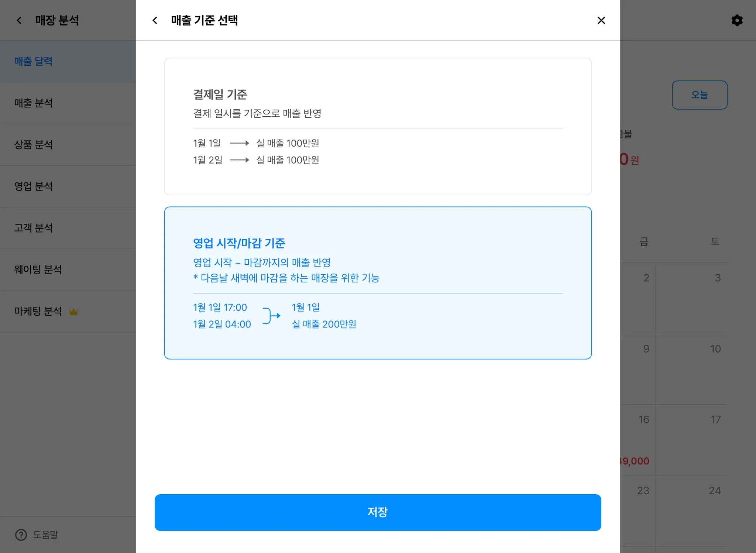Switch to 고객 분석 in sidebar

tap(34, 228)
